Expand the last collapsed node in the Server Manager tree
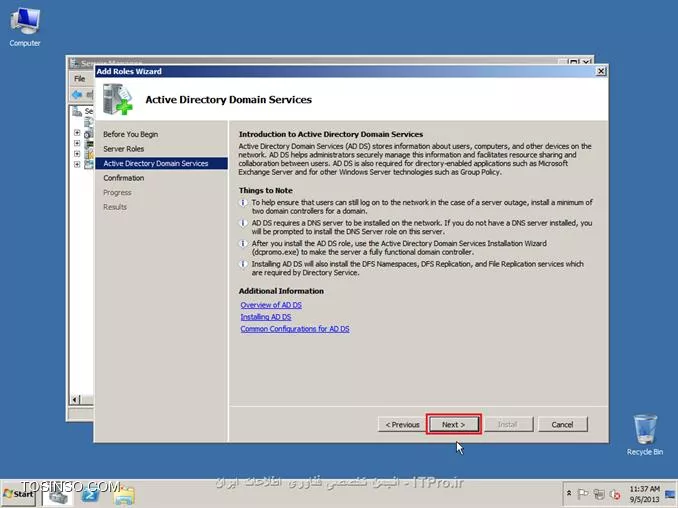The width and height of the screenshot is (678, 508). [x=77, y=164]
